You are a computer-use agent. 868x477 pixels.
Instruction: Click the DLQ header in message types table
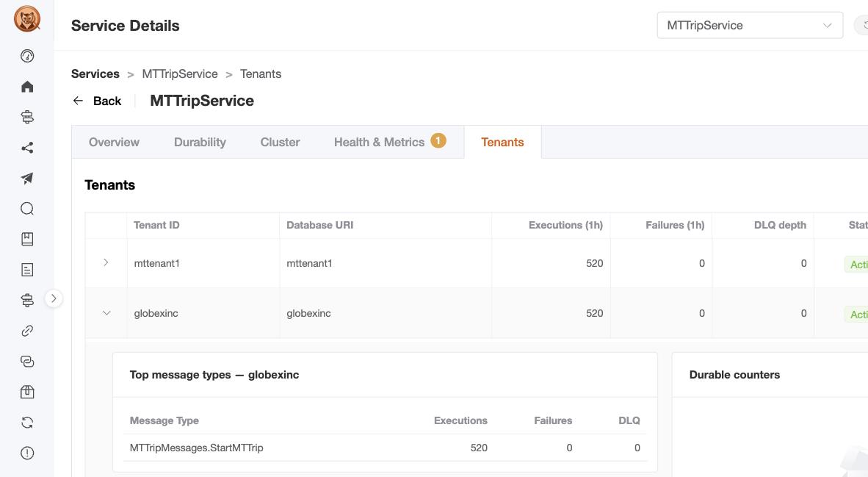click(629, 420)
